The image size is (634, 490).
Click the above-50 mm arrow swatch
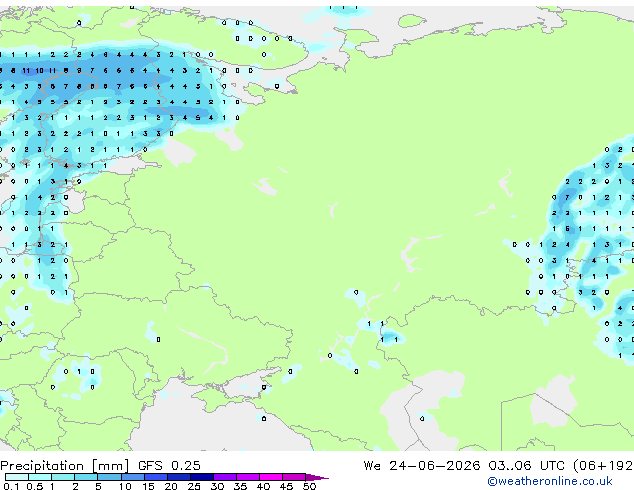pos(317,478)
